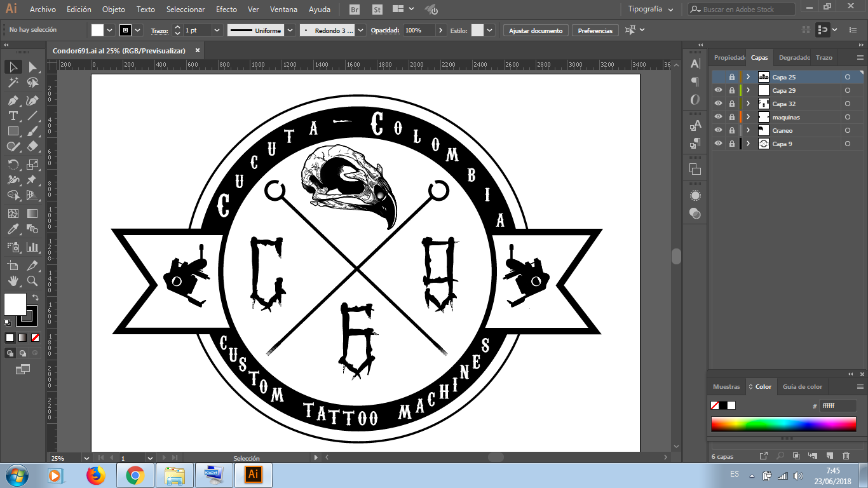Select the Selection (black arrow) tool
868x488 pixels.
coord(13,67)
